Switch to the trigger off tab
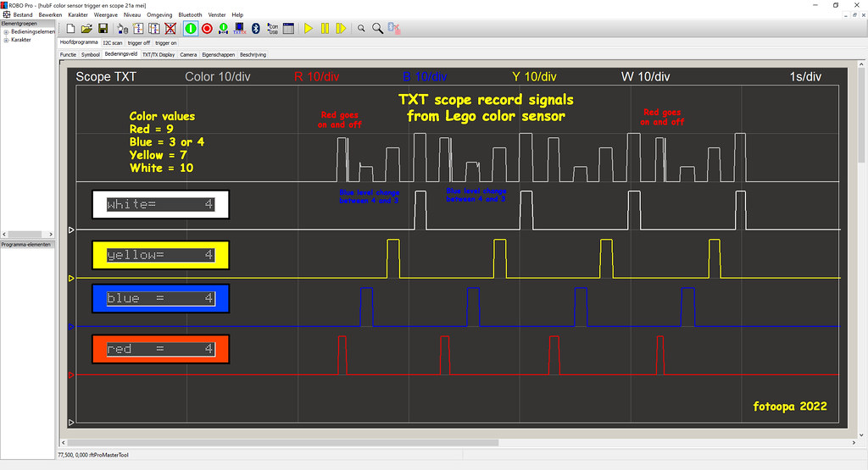868x470 pixels. pyautogui.click(x=139, y=42)
